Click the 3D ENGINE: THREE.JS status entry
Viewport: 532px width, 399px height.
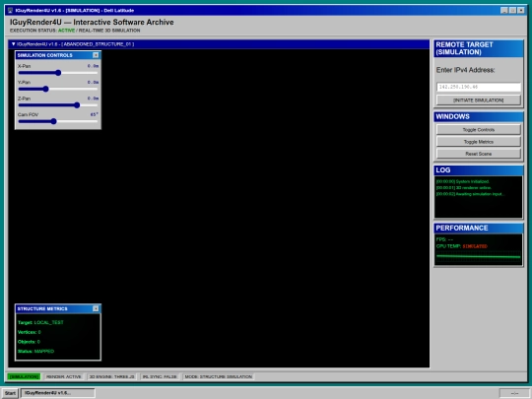tap(111, 377)
